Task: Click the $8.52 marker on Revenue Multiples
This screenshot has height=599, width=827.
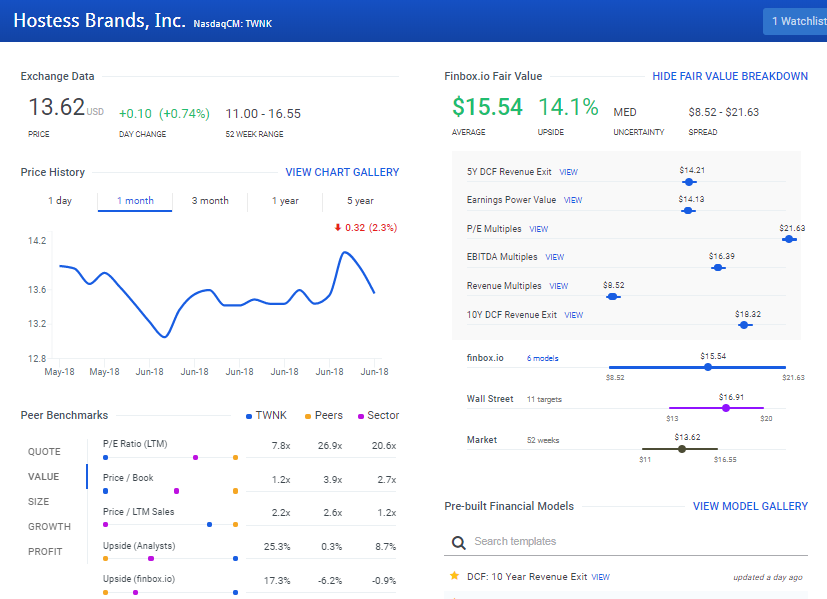Action: click(x=613, y=297)
